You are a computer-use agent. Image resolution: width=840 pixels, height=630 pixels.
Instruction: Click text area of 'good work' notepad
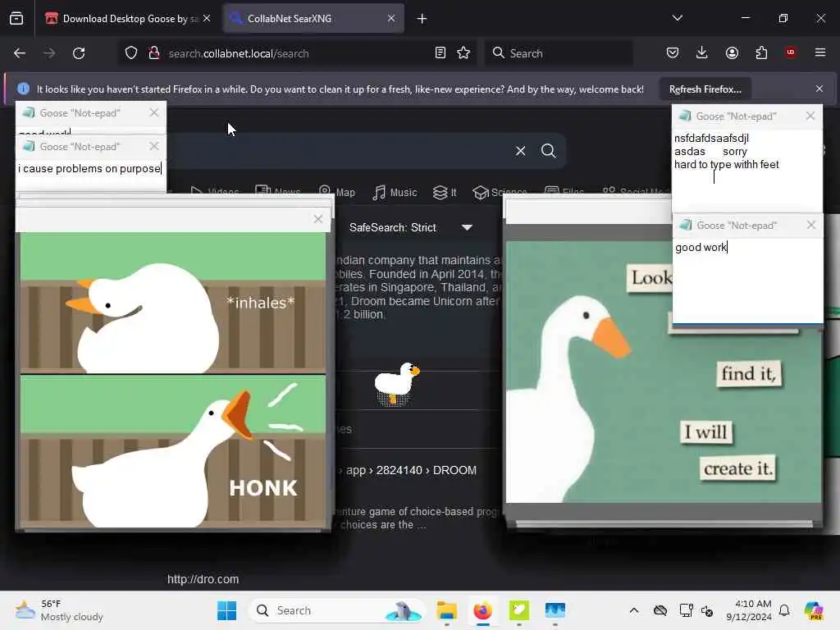(x=747, y=281)
